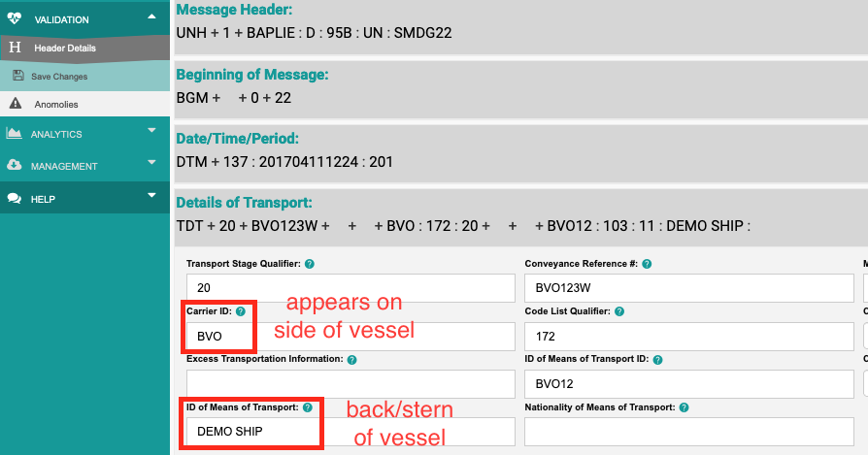Click the Transport Stage Qualifier field
This screenshot has width=868, height=455.
pyautogui.click(x=350, y=288)
